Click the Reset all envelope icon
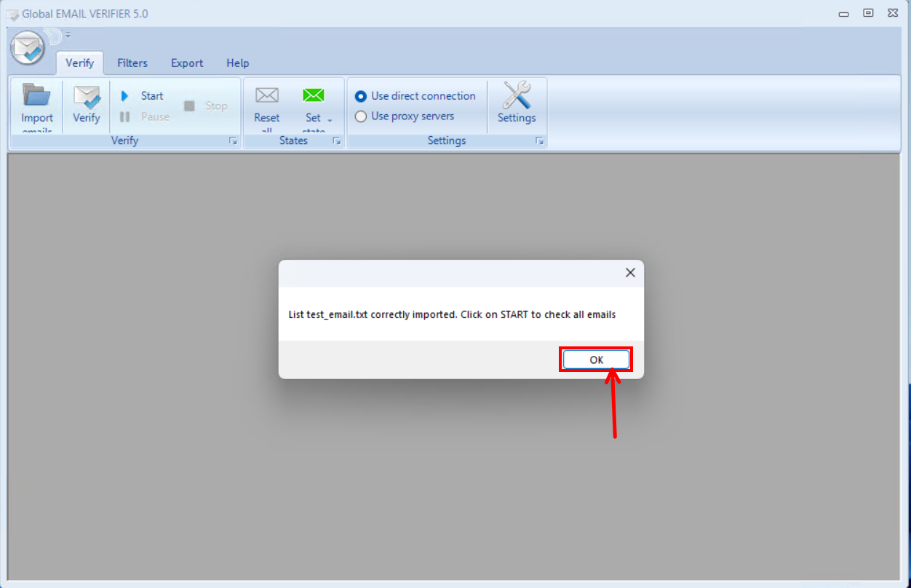This screenshot has width=911, height=588. 267,95
